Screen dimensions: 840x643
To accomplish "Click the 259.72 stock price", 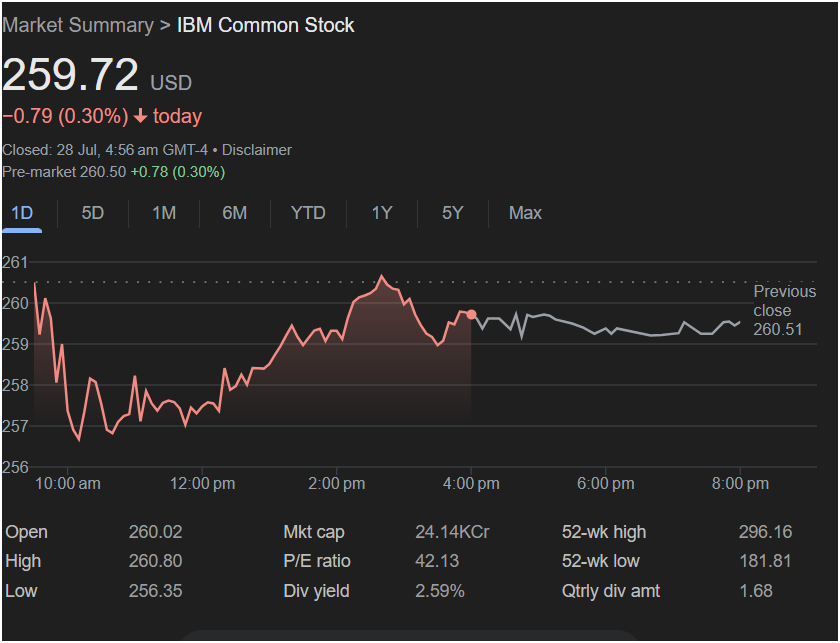I will (x=71, y=74).
